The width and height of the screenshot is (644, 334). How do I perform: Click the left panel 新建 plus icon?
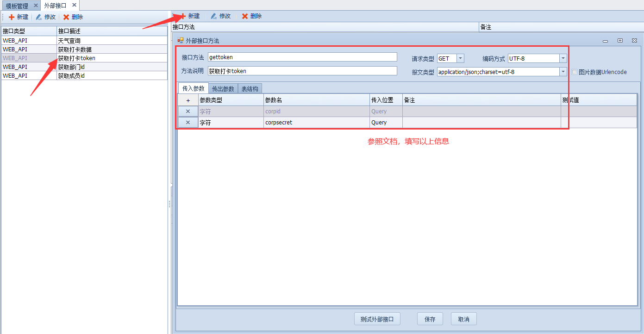click(12, 17)
